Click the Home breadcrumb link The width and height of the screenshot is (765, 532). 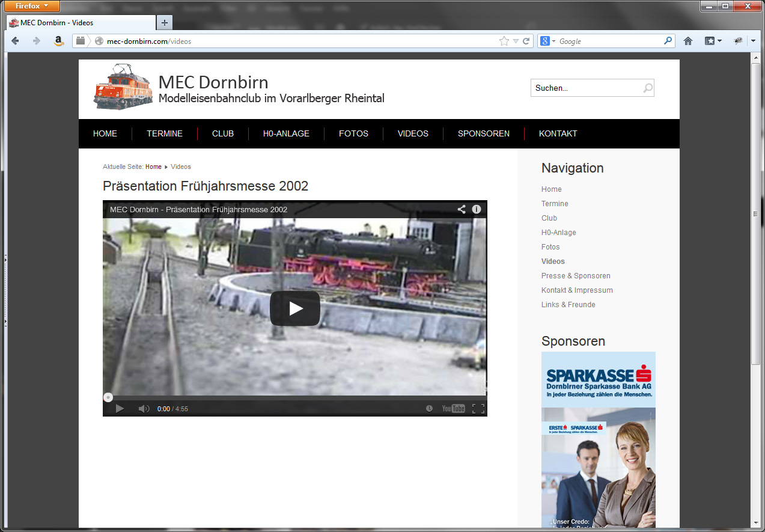[153, 167]
